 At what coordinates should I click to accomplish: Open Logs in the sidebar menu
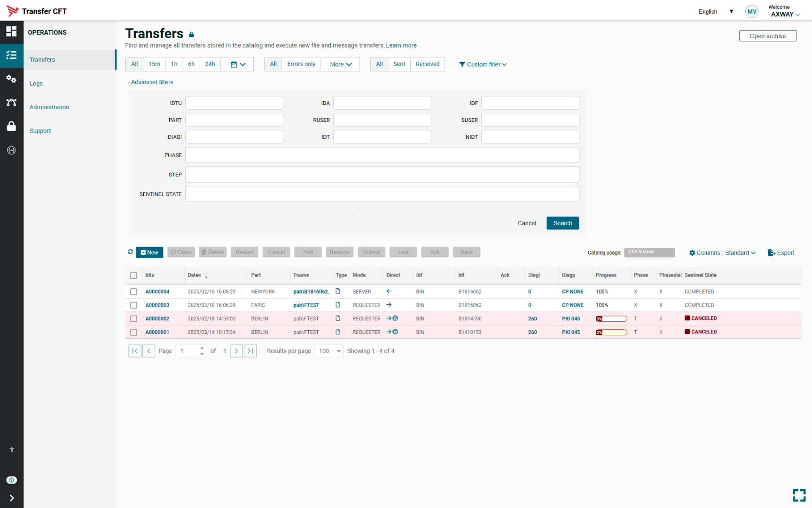coord(36,84)
